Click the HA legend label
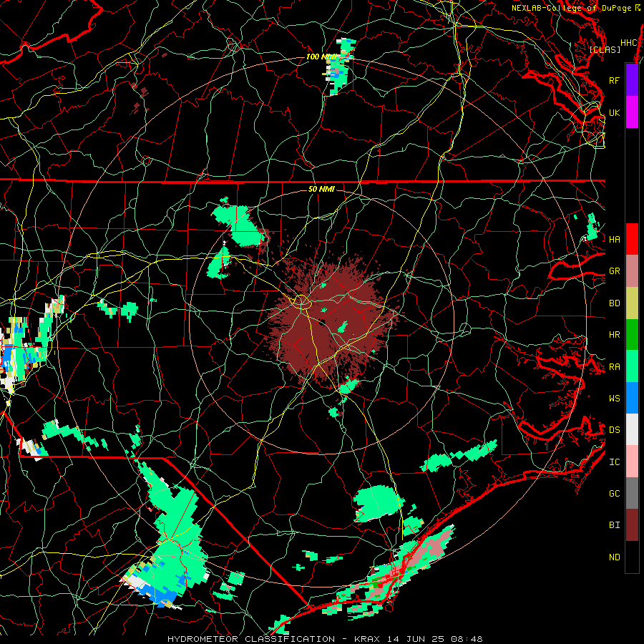 (614, 239)
